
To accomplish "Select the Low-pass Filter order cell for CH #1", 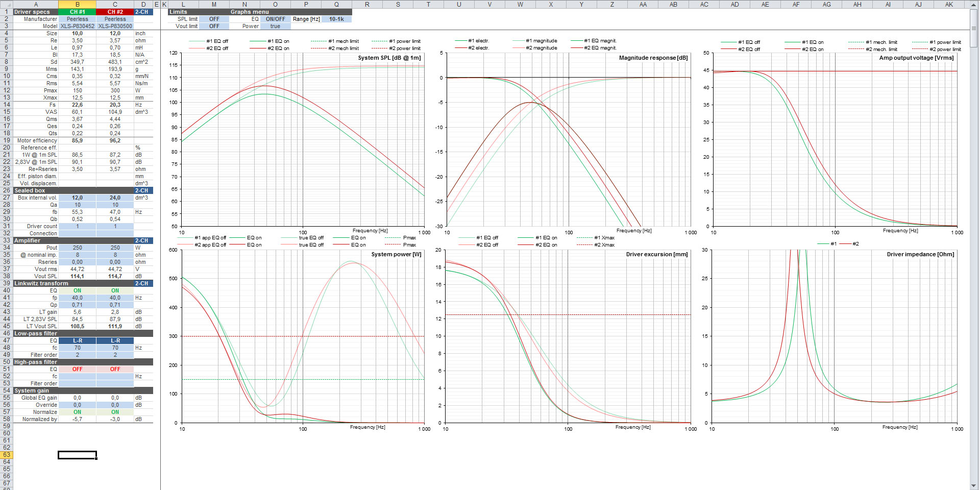I will tap(77, 355).
